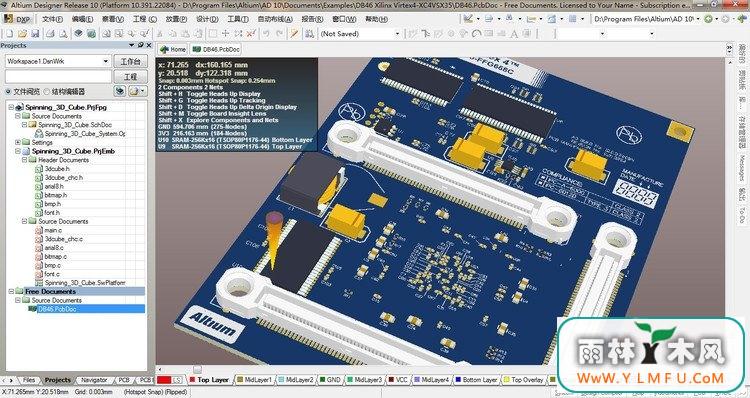
Task: Open the Messages side panel tab
Action: tap(741, 168)
